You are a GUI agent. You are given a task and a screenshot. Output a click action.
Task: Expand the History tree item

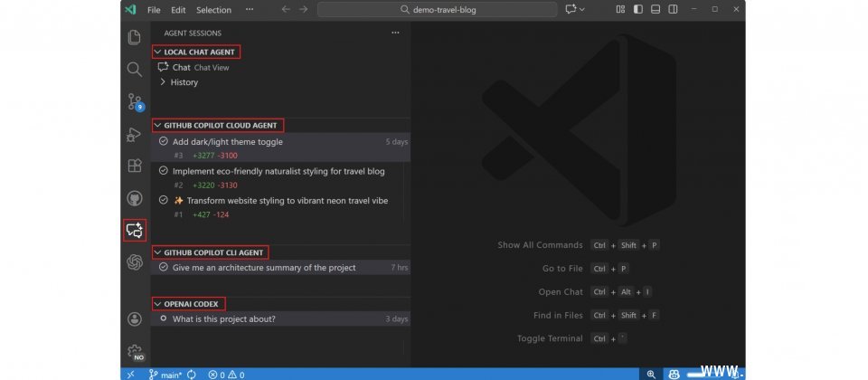click(x=184, y=82)
